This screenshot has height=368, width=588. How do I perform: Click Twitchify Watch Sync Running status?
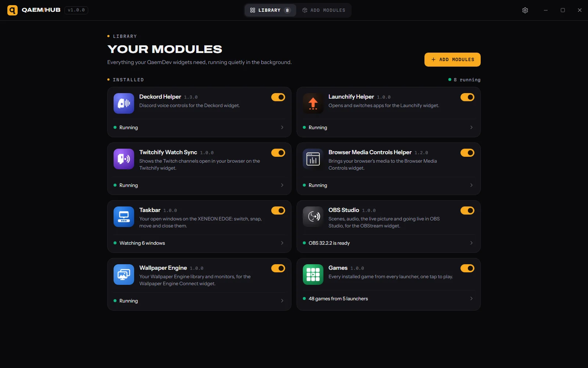click(x=129, y=185)
